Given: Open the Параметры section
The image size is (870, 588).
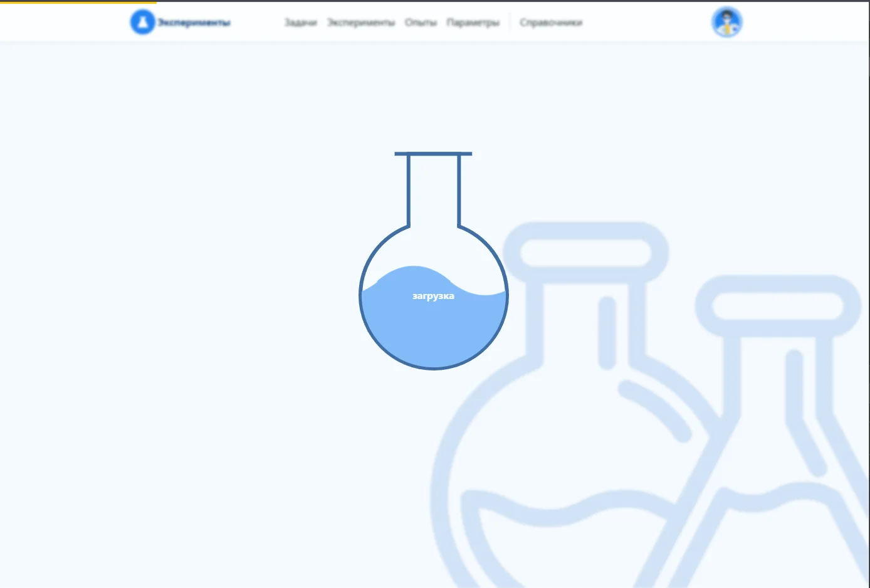Looking at the screenshot, I should pyautogui.click(x=473, y=23).
